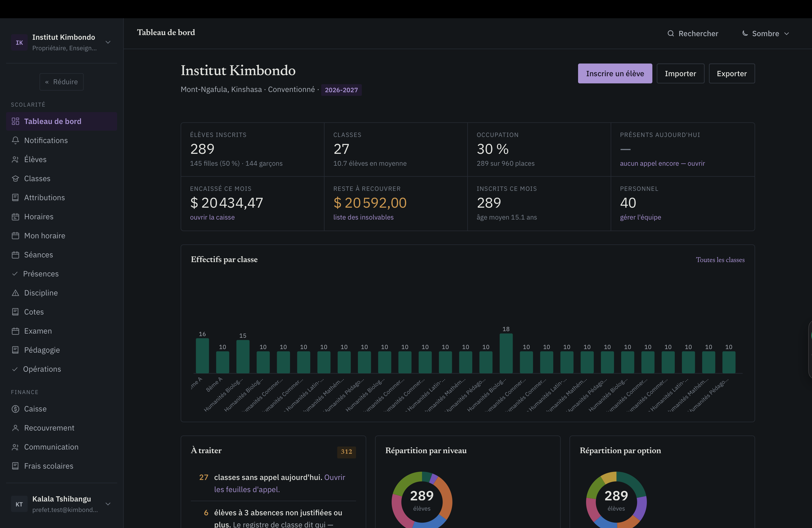Click the Horaires calendar icon
Viewport: 812px width, 528px height.
15,217
